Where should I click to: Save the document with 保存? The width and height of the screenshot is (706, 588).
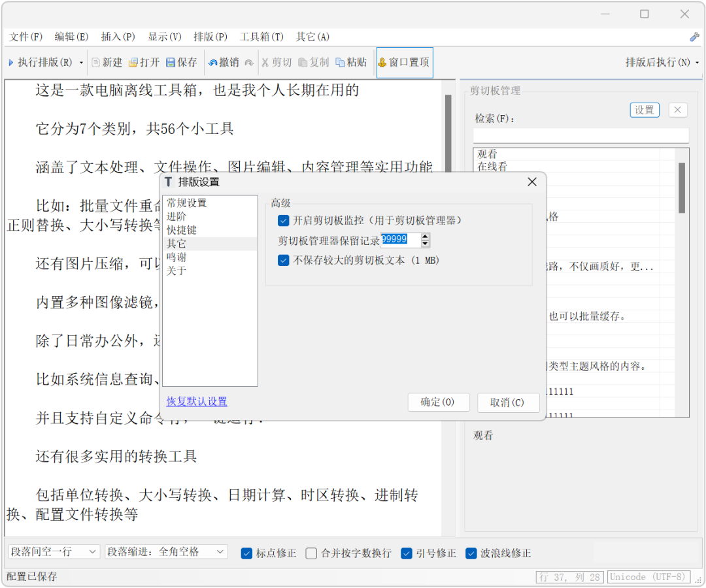182,63
